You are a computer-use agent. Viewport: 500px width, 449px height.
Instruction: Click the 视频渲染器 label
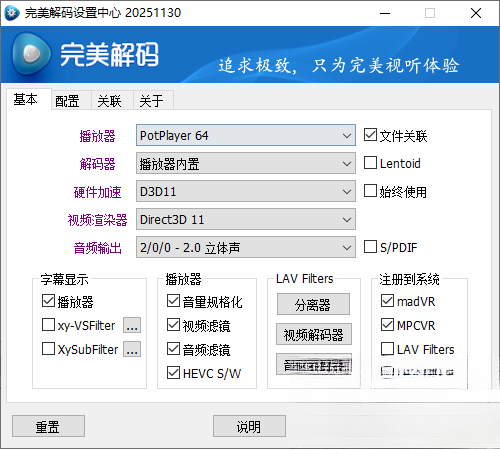click(x=97, y=220)
